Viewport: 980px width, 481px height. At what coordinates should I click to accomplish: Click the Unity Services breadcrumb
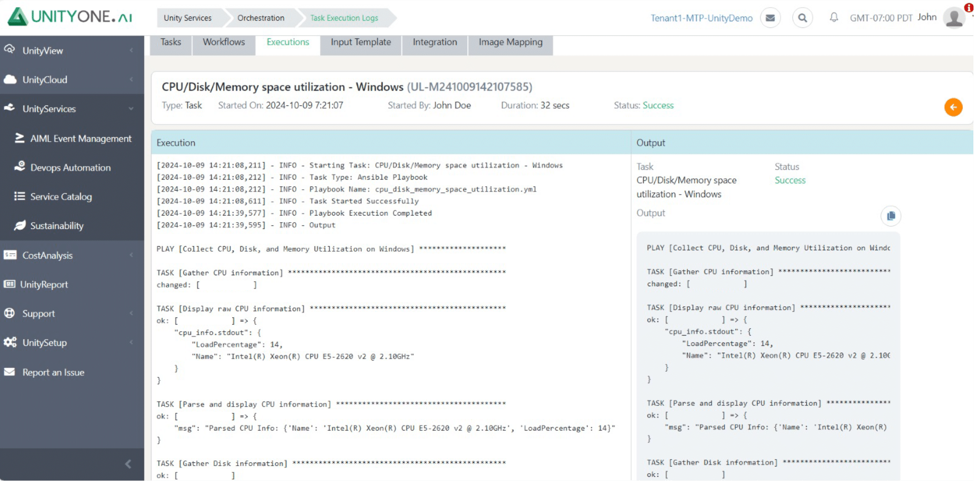pyautogui.click(x=188, y=18)
